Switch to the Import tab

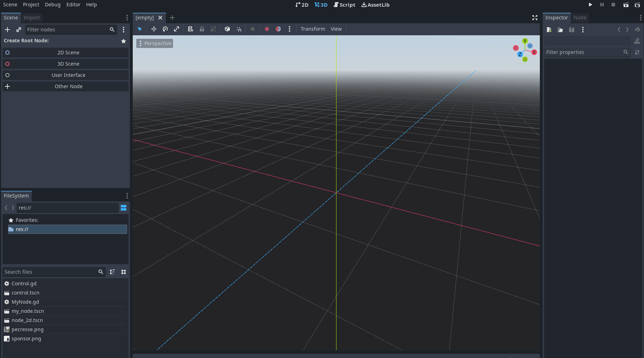click(x=32, y=18)
